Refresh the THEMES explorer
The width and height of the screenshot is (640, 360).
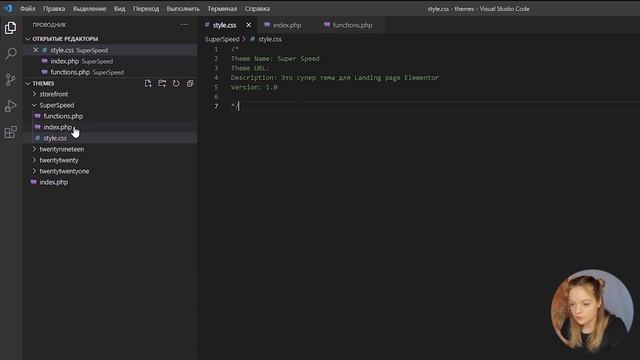(176, 84)
